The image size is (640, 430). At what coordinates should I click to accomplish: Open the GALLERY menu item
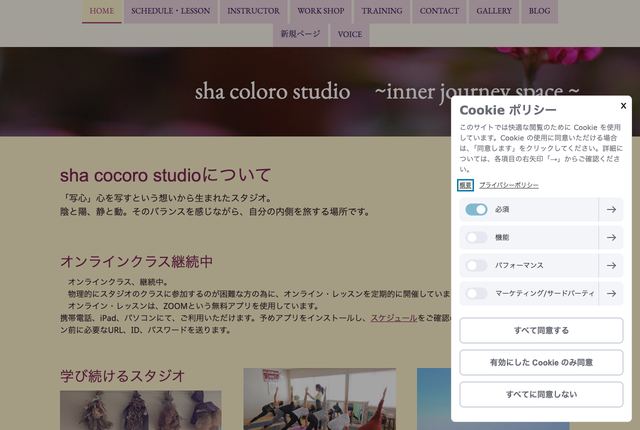pos(494,11)
